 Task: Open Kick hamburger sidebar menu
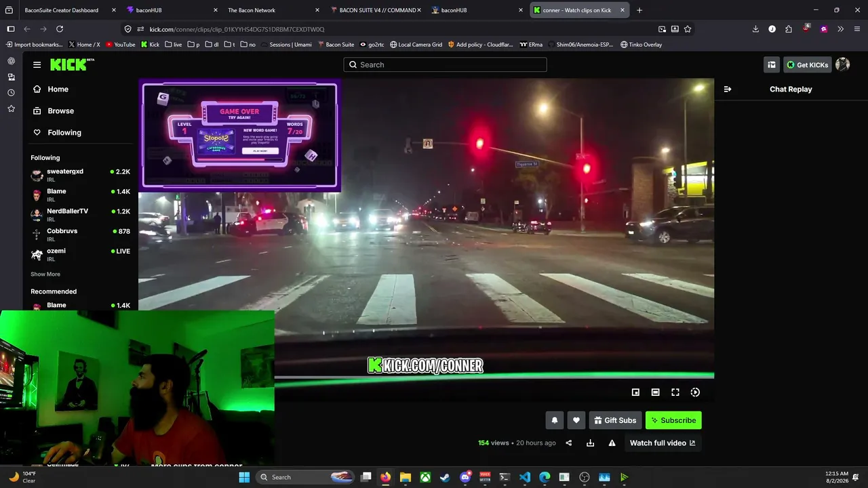point(37,64)
